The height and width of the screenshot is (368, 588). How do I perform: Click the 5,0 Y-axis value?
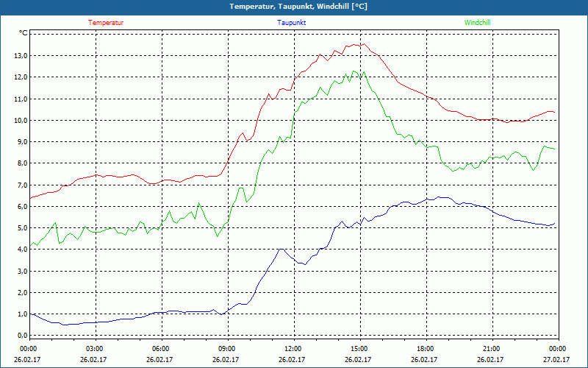(23, 228)
